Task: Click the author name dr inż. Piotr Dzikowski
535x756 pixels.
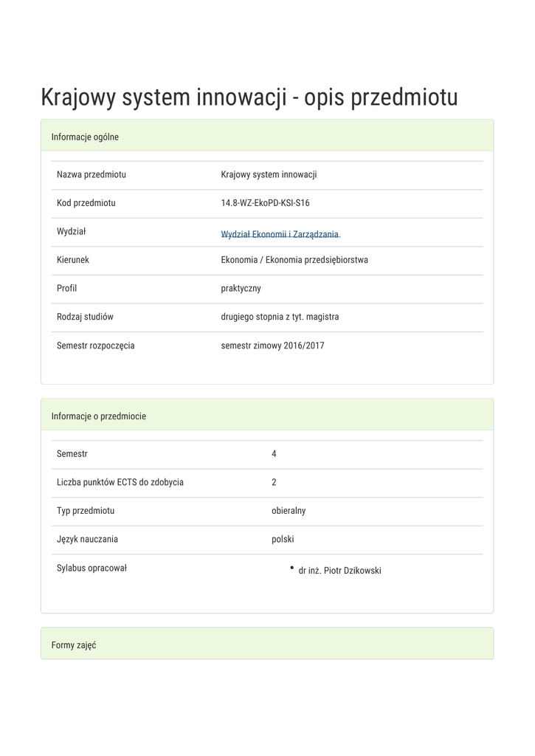Action: [339, 570]
